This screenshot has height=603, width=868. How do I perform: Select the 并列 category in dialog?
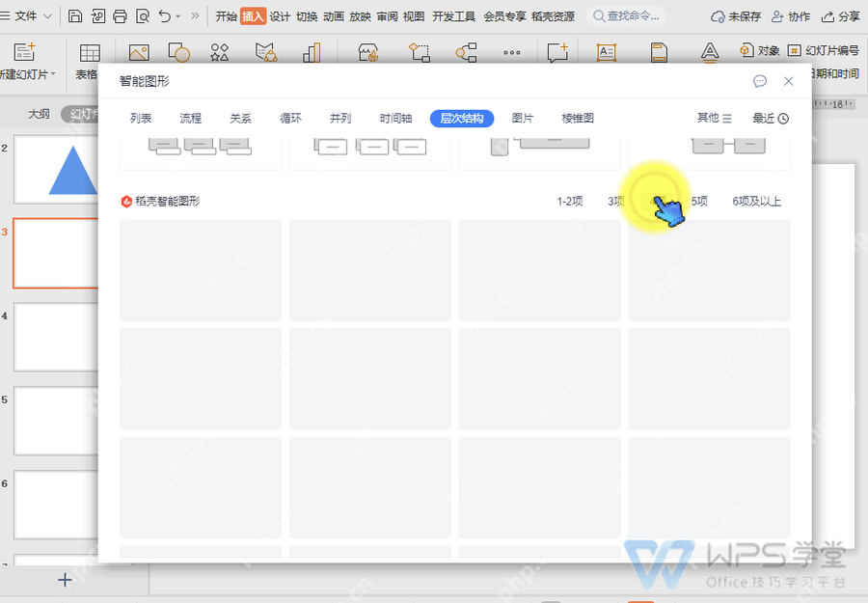coord(340,118)
